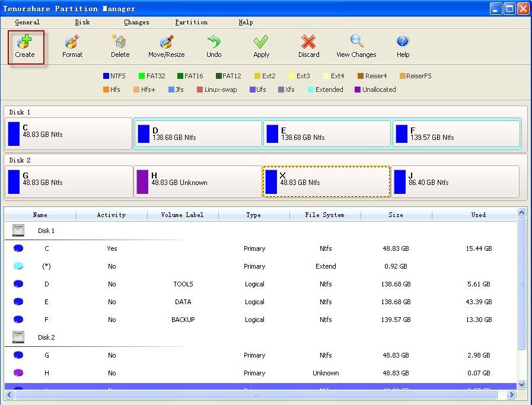Click the blue disc icon for row G
This screenshot has width=532, height=405.
(18, 355)
